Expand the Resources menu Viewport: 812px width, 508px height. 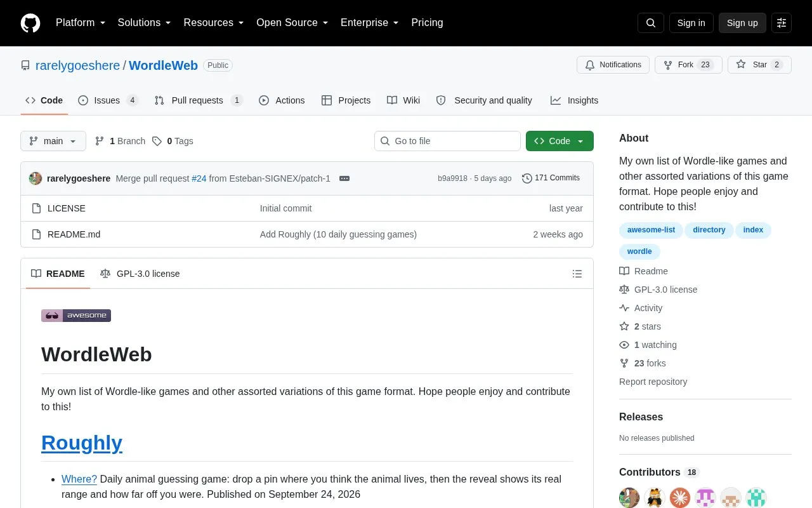click(214, 23)
